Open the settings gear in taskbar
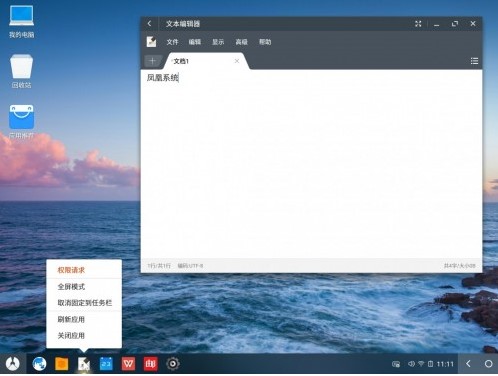 [173, 364]
